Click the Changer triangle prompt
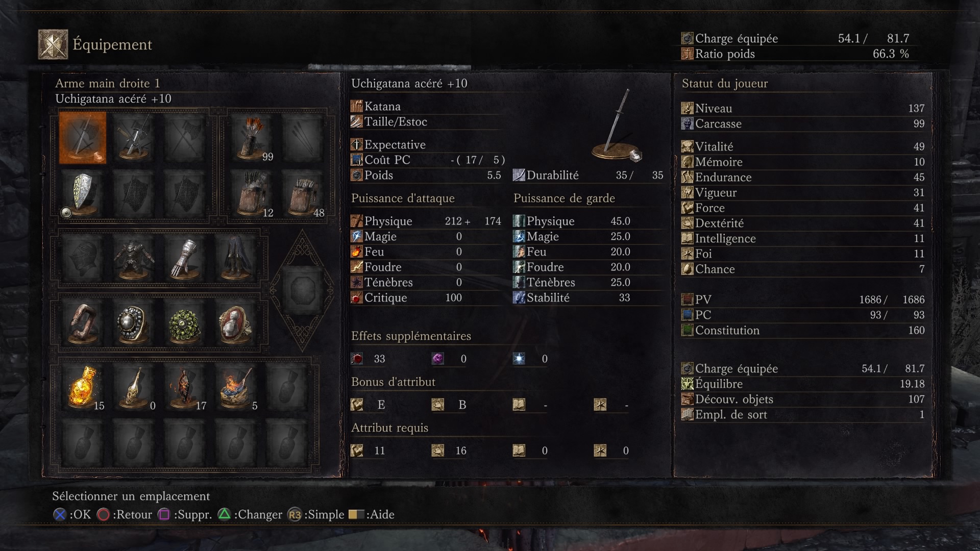The width and height of the screenshot is (980, 551). click(x=250, y=514)
